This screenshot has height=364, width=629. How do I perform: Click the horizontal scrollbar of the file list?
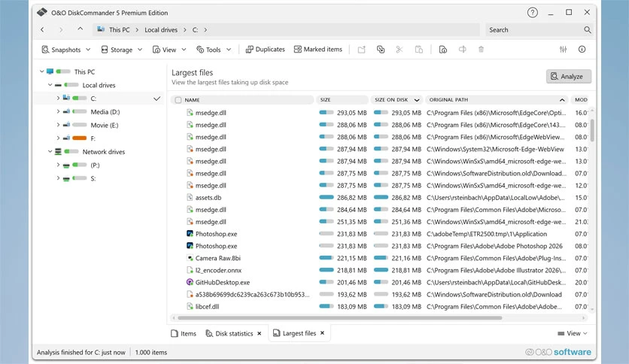(x=340, y=318)
